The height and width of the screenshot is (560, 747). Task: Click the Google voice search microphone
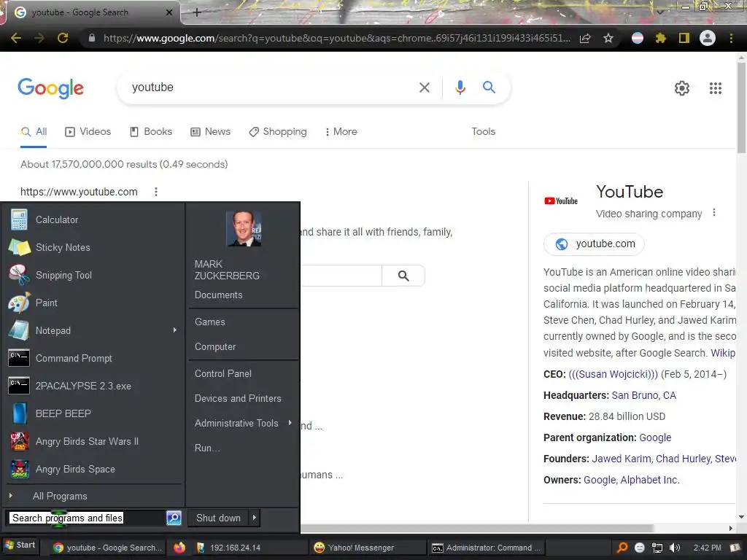tap(460, 87)
